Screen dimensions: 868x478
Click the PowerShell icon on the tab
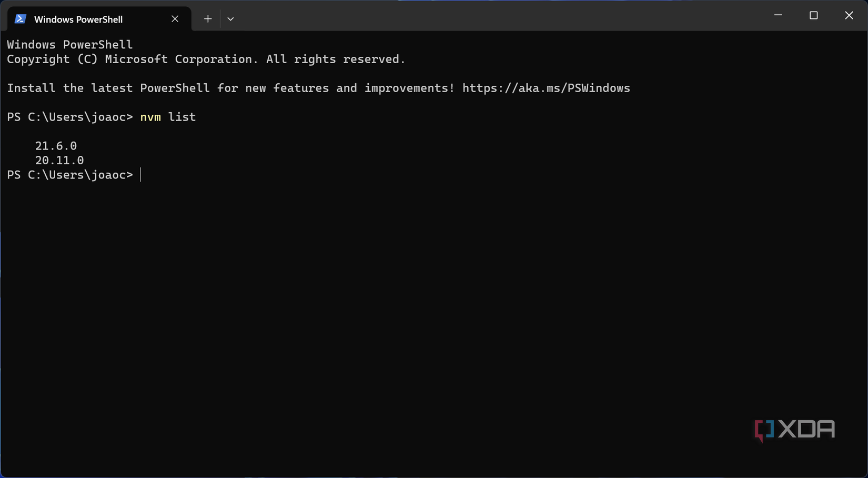click(x=19, y=18)
